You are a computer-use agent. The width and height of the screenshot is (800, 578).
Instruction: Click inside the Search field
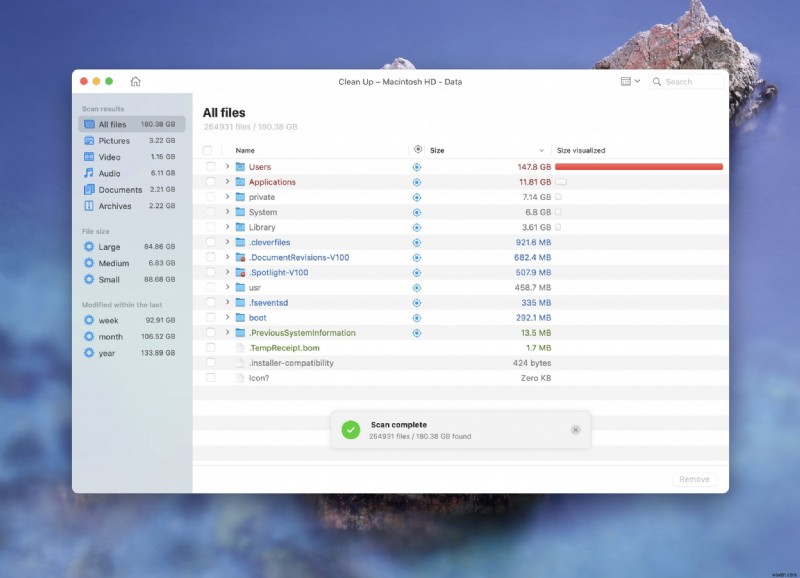click(x=690, y=81)
